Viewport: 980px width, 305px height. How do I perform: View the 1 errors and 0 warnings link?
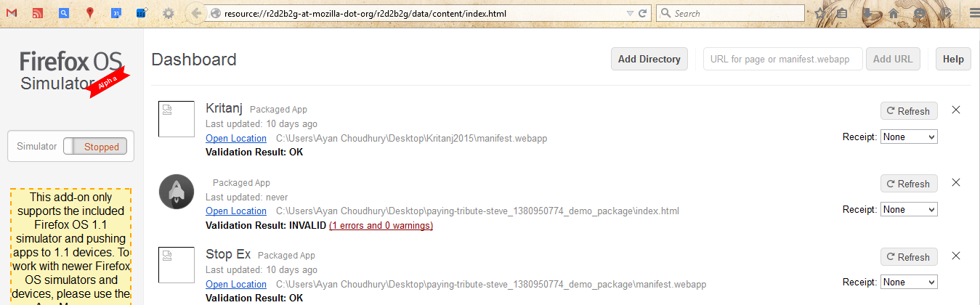pos(381,225)
